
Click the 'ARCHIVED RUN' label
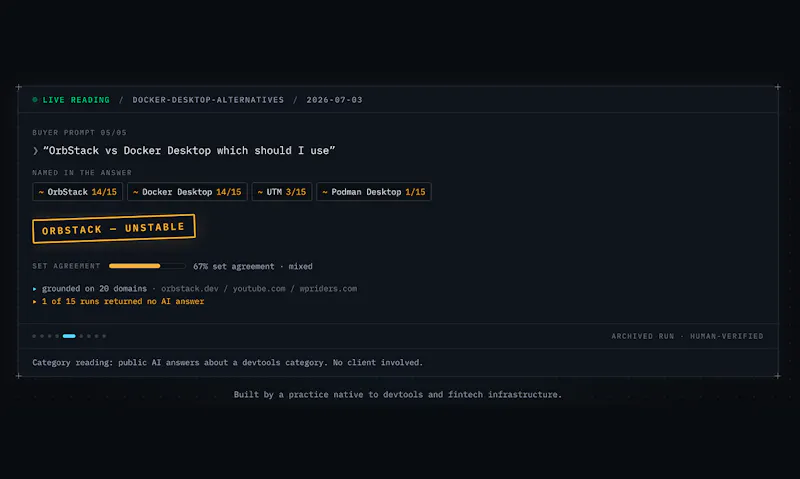click(x=643, y=336)
